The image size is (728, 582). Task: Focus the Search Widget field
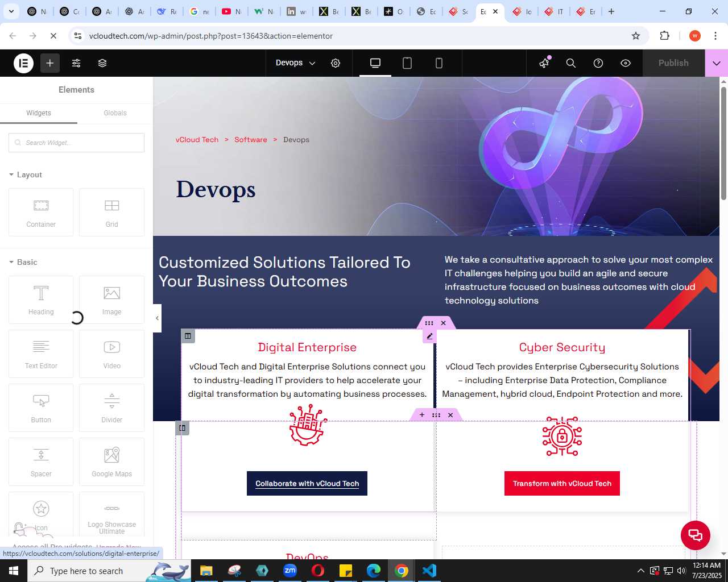[x=76, y=143]
